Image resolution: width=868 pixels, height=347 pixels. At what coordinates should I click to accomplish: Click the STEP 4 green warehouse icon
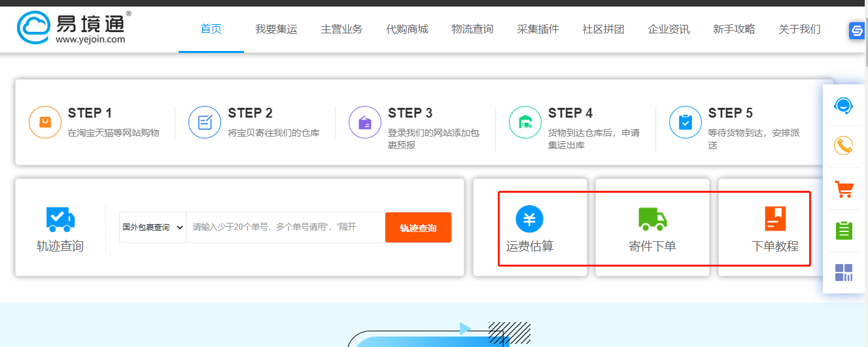click(525, 122)
